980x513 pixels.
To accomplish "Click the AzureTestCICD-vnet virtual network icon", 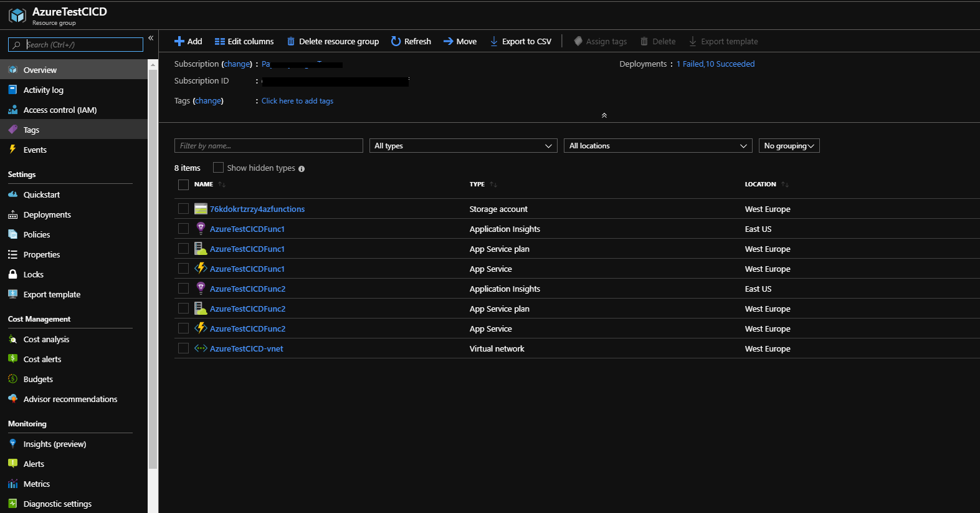I will point(201,348).
